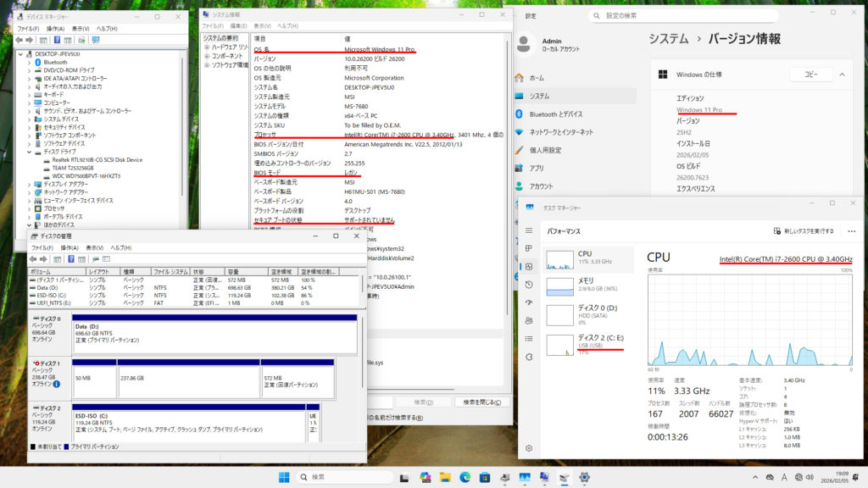Open 表示(V) menu in Disk Management

tap(94, 247)
